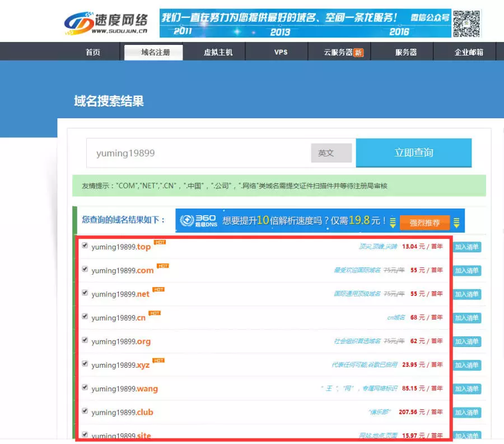Uncheck the yuming19899.club checkbox
Viewport: 504px width, 444px height.
(85, 410)
